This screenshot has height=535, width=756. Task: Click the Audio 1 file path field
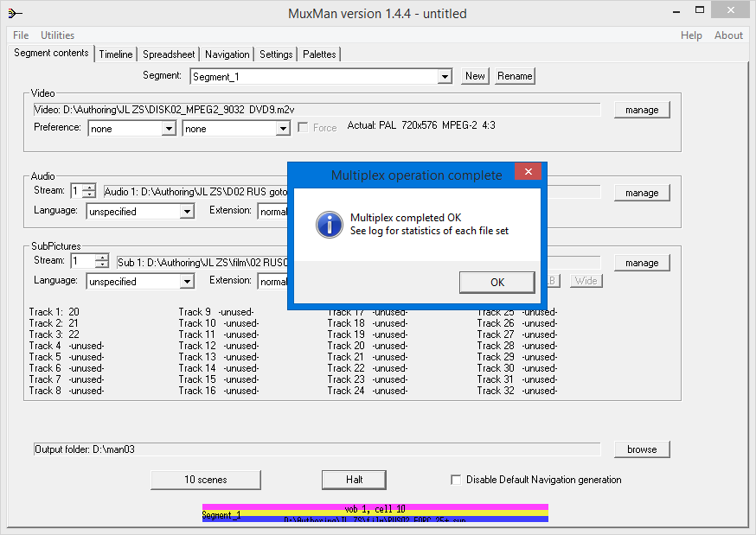195,192
